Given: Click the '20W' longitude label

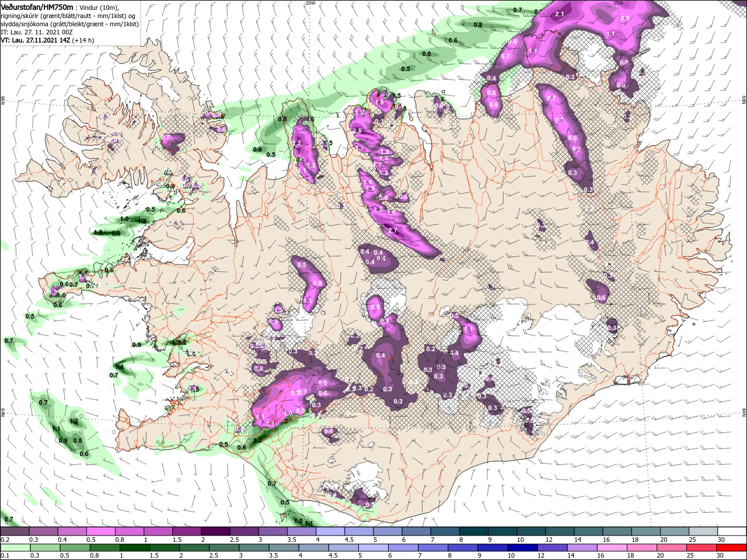Looking at the screenshot, I should coord(310,3).
